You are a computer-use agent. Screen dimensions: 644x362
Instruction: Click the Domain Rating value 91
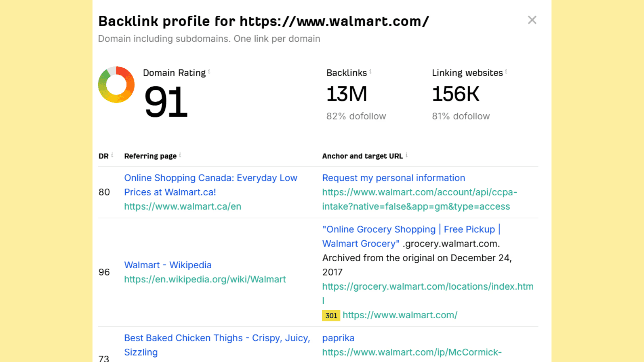166,102
